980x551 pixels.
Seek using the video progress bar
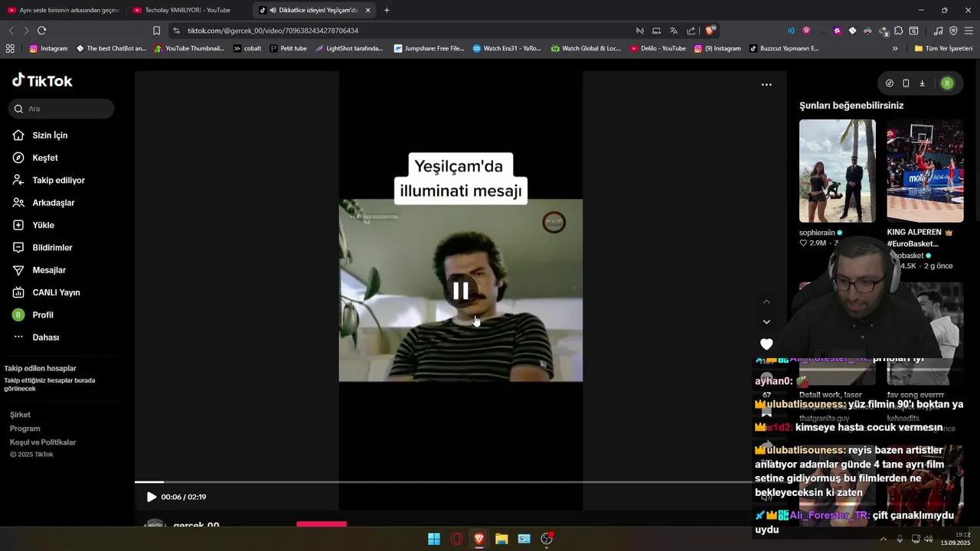[x=461, y=482]
